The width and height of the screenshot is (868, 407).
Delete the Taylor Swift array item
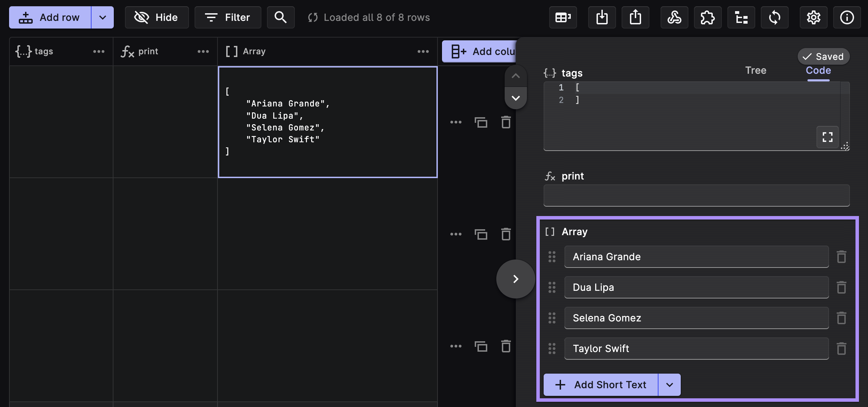841,349
